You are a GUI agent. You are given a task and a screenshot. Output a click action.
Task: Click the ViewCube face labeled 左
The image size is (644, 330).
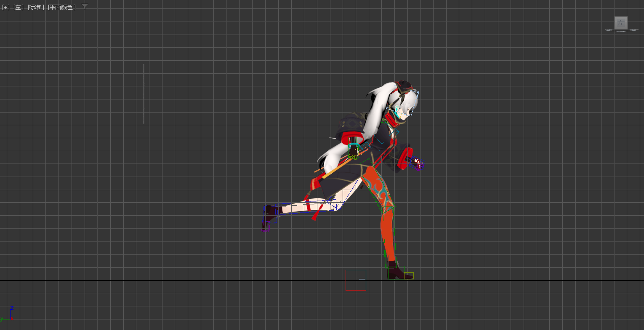click(x=621, y=23)
